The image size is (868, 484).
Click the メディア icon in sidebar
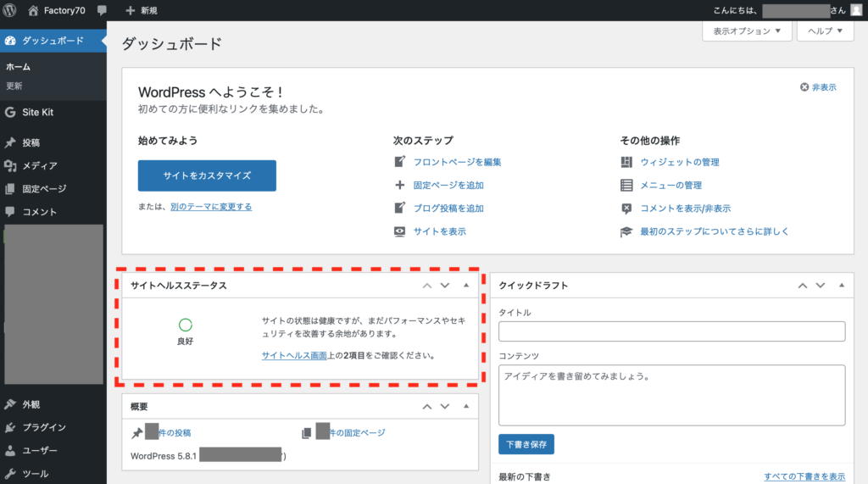point(10,165)
